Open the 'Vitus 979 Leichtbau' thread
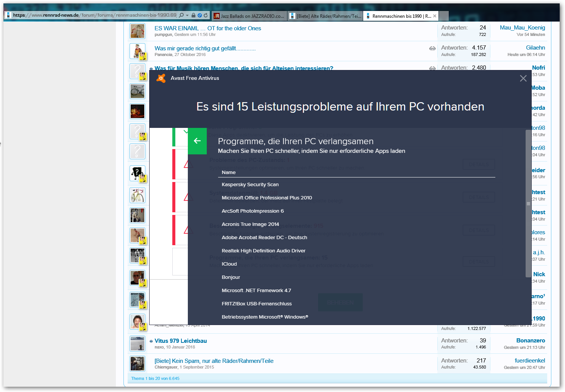 coord(180,341)
